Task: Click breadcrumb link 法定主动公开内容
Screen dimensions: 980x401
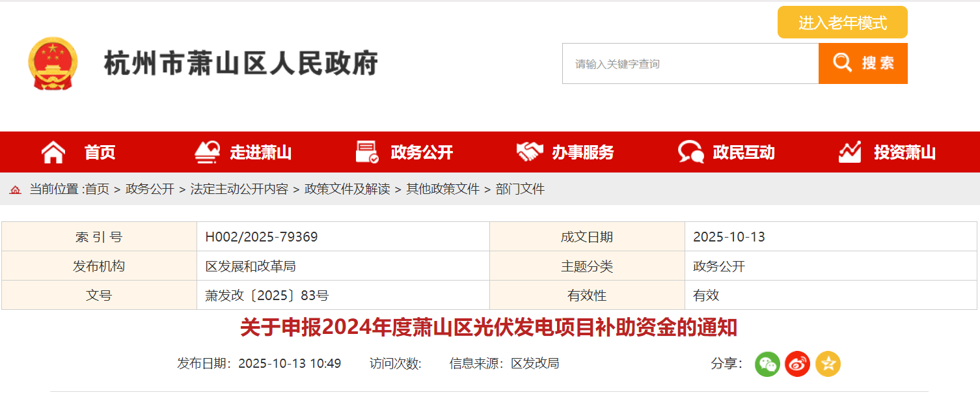Action: (x=239, y=189)
